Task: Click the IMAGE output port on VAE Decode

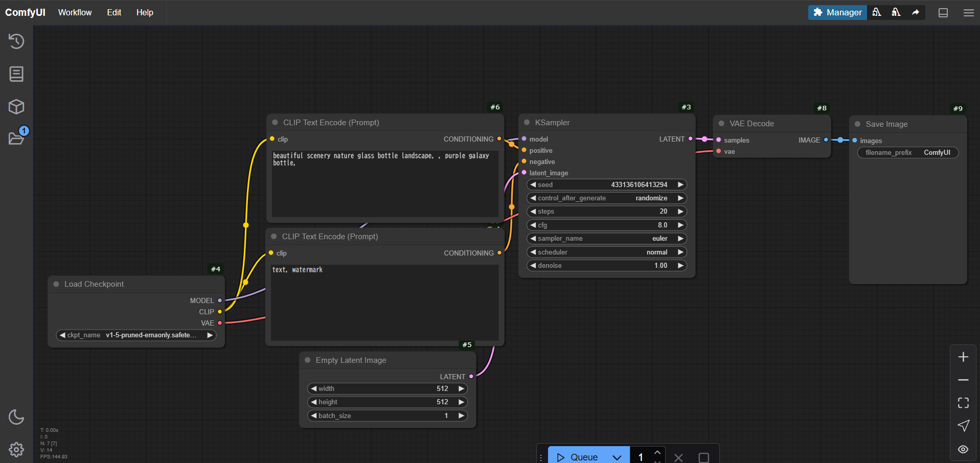Action: pos(826,140)
